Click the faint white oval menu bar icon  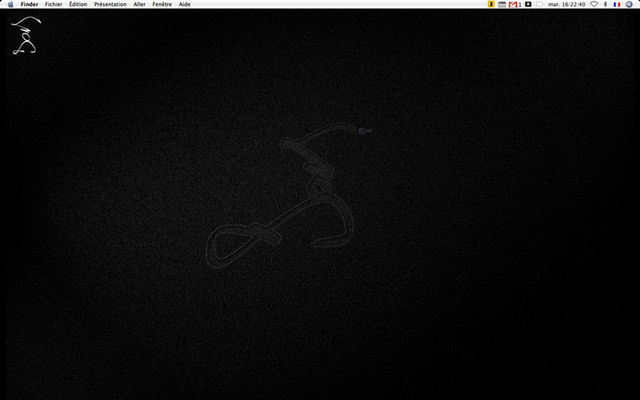tap(539, 4)
